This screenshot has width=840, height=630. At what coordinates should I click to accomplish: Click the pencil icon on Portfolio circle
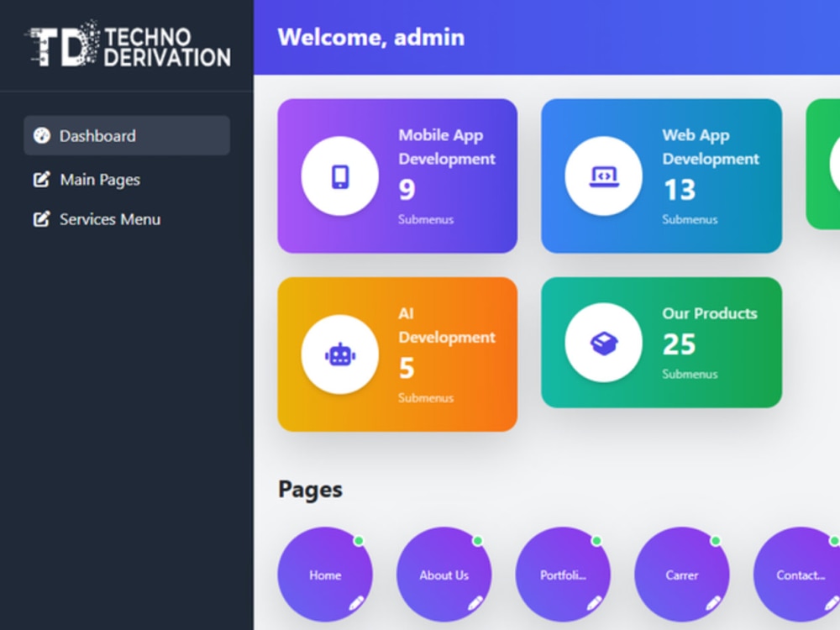594,602
